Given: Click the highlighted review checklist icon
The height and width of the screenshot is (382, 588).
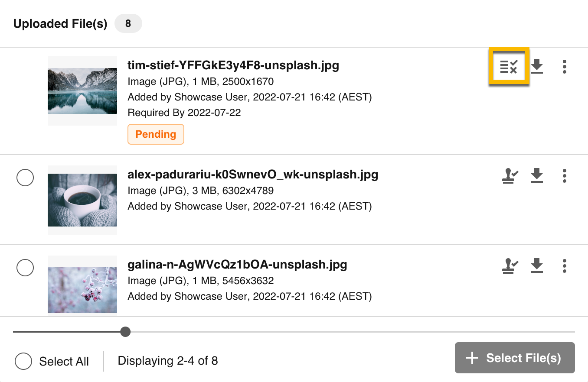Looking at the screenshot, I should [x=508, y=66].
